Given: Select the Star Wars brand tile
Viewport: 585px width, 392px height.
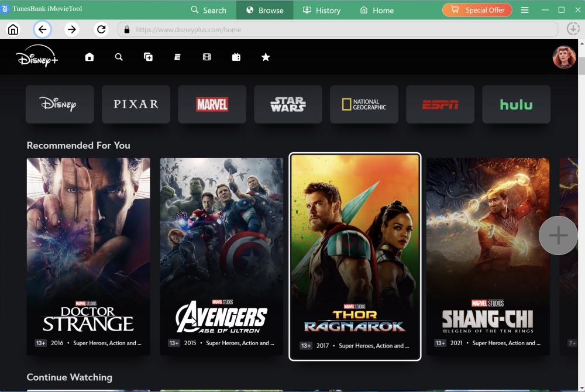Looking at the screenshot, I should click(288, 104).
